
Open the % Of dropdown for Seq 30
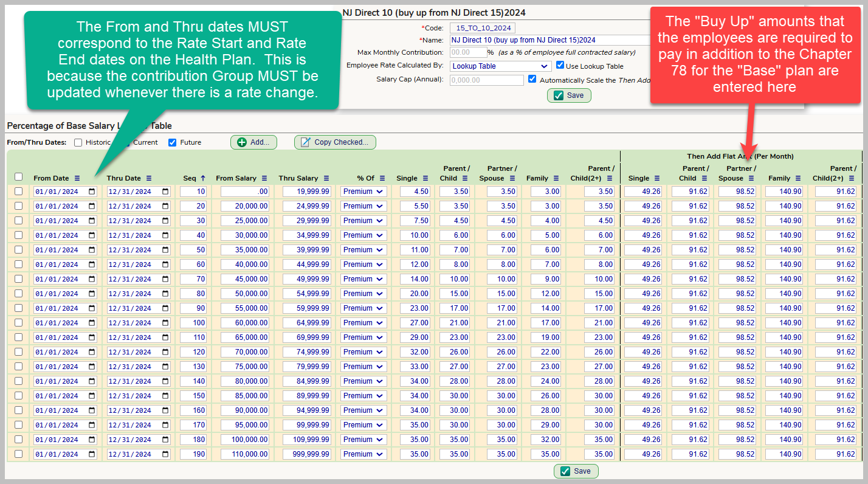click(x=363, y=221)
